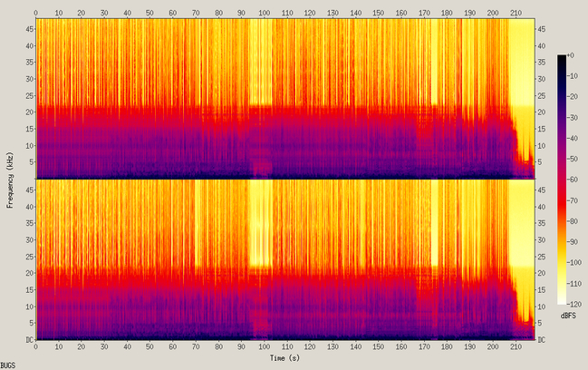Viewport: 588px width, 370px height.
Task: Click the BUGS title label
Action: point(8,365)
